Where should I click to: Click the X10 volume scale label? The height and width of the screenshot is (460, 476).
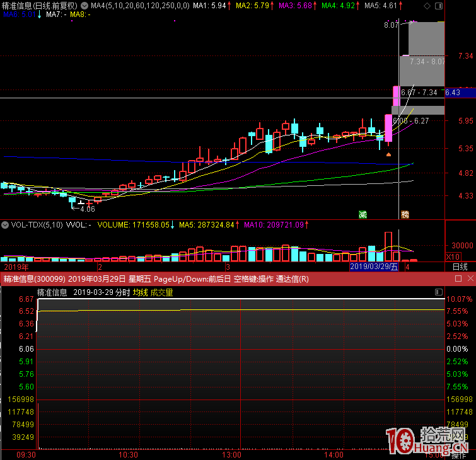tap(453, 256)
